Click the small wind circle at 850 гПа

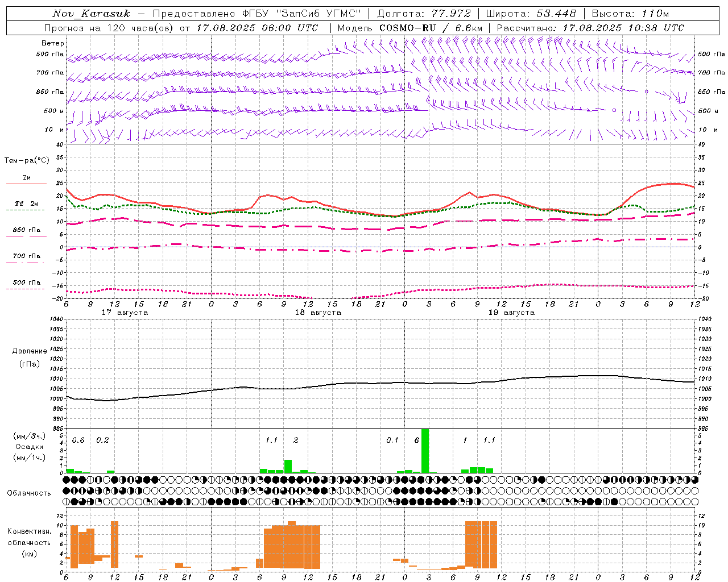point(647,91)
